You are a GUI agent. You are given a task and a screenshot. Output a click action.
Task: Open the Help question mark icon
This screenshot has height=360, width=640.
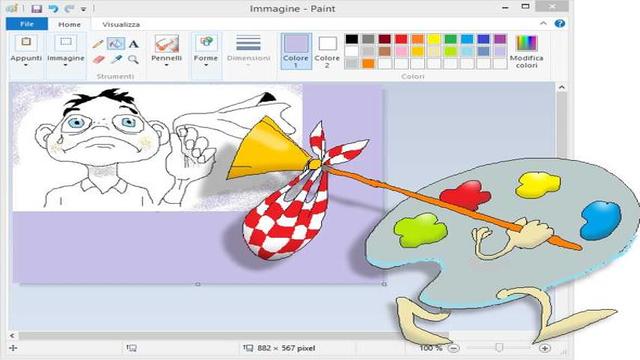pyautogui.click(x=560, y=23)
